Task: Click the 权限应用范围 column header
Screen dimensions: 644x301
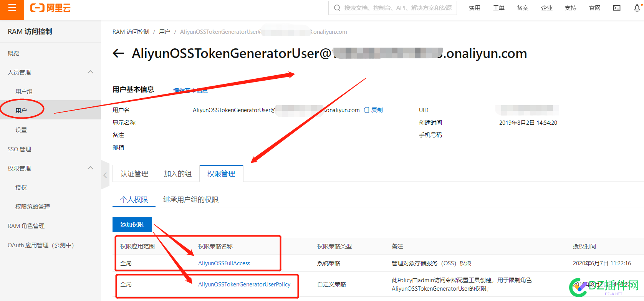Action: coord(137,246)
